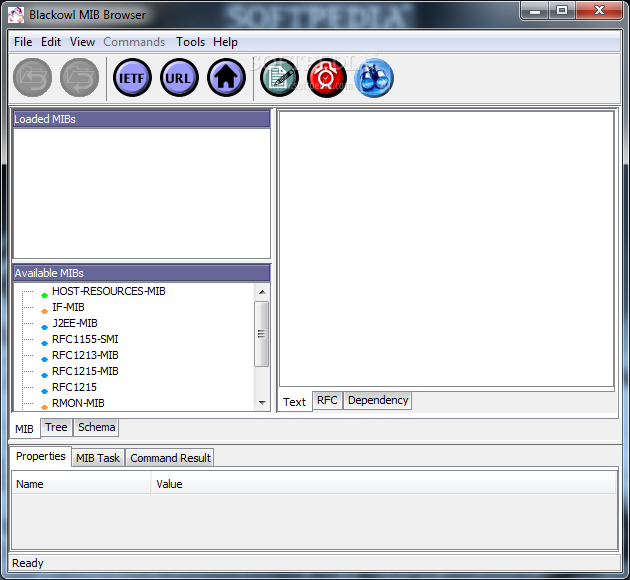Click blue dot beside RFC1155-SMI
Image resolution: width=630 pixels, height=580 pixels.
tap(44, 343)
